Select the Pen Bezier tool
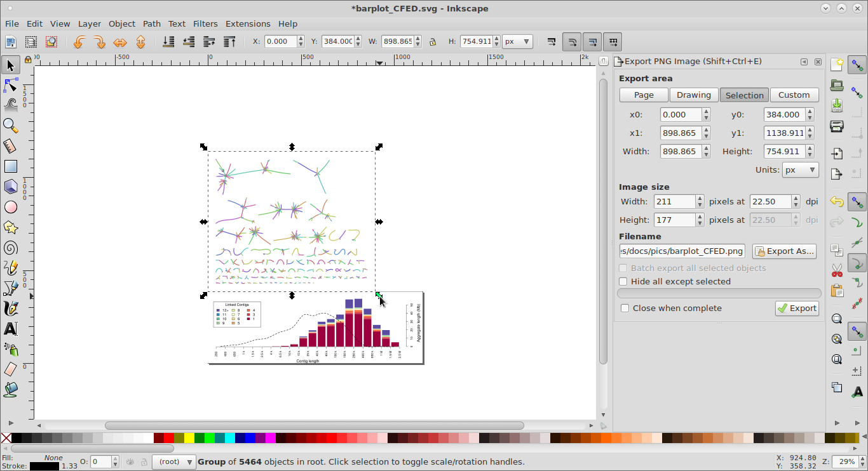This screenshot has height=471, width=868. click(11, 288)
